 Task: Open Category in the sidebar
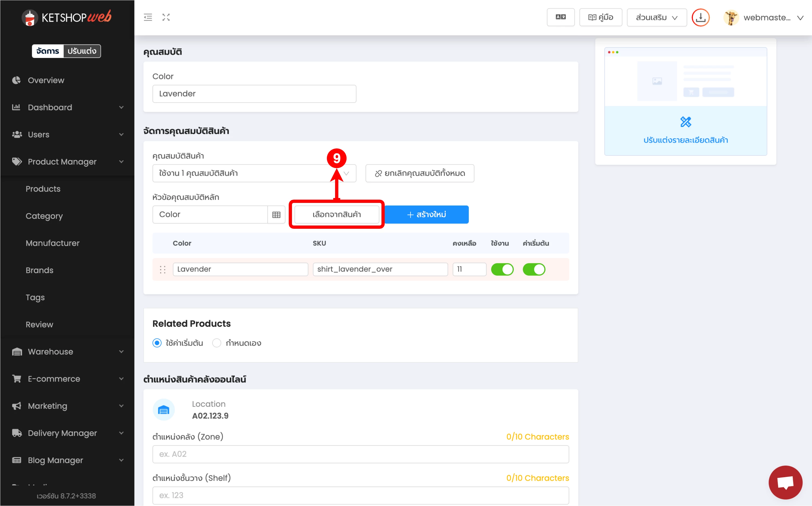coord(44,216)
